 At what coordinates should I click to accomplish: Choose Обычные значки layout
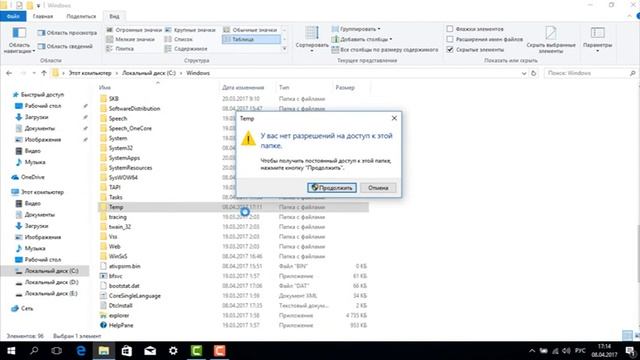pos(251,30)
